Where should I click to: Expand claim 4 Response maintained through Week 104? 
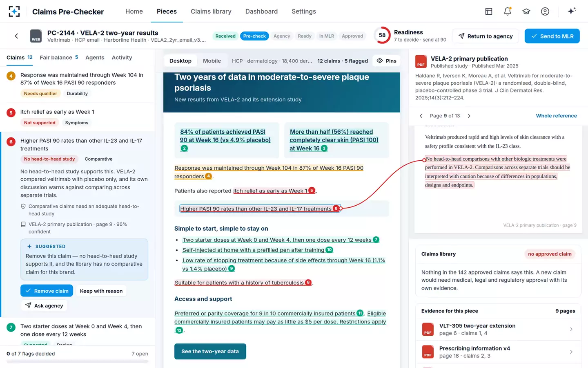click(78, 84)
